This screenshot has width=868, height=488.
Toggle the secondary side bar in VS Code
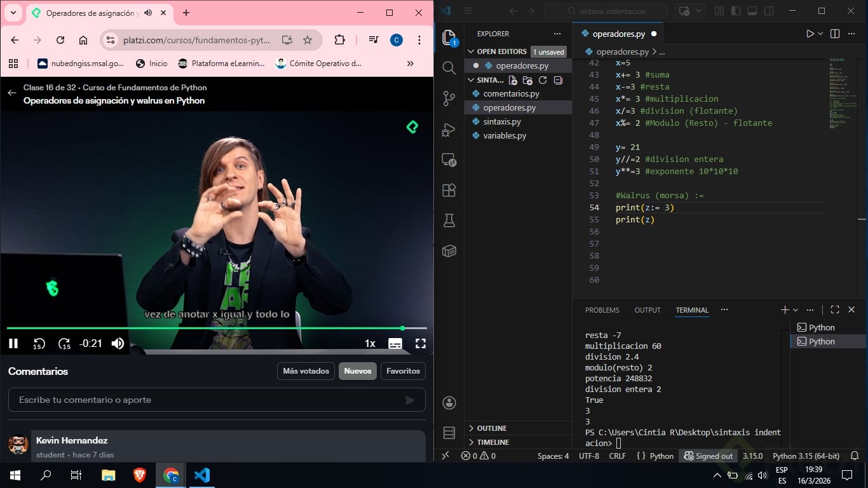pos(769,11)
